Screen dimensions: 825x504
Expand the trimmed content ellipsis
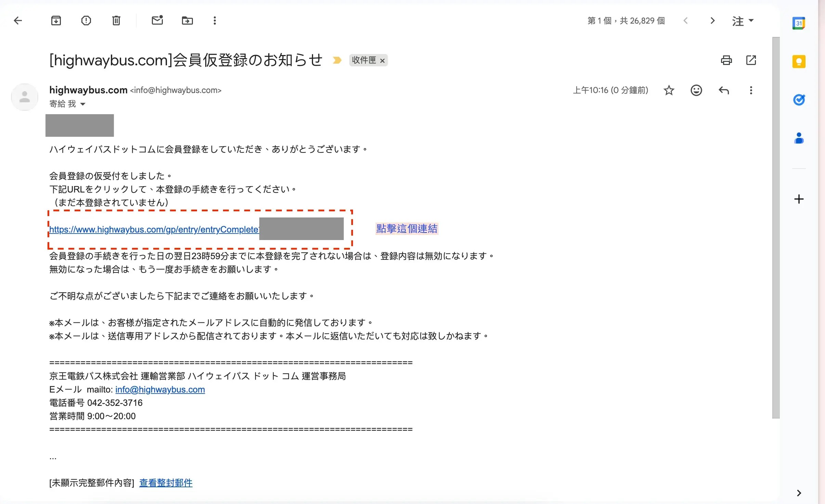click(53, 457)
